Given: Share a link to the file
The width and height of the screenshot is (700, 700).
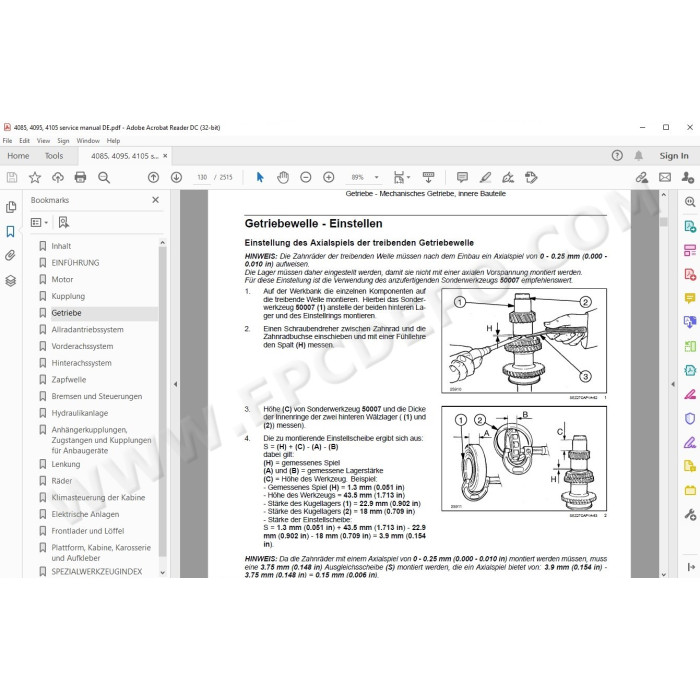Looking at the screenshot, I should coord(642,177).
